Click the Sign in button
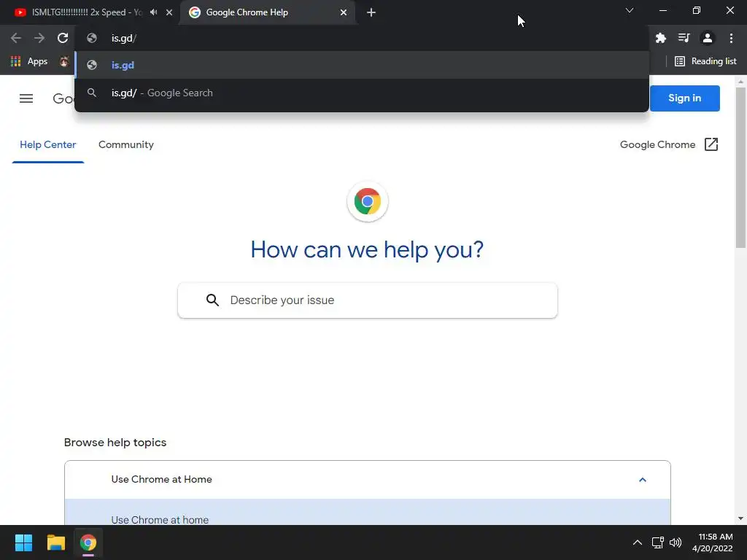This screenshot has width=747, height=560. click(684, 98)
